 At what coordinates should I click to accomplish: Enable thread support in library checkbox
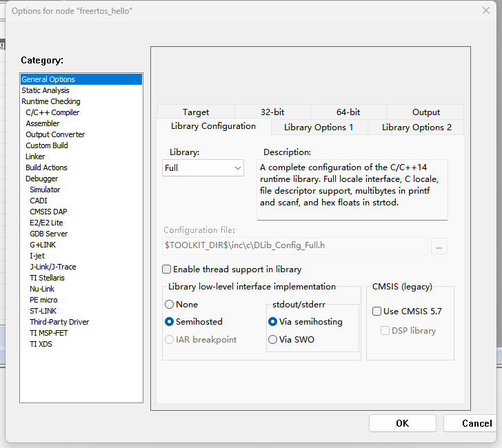pos(167,269)
